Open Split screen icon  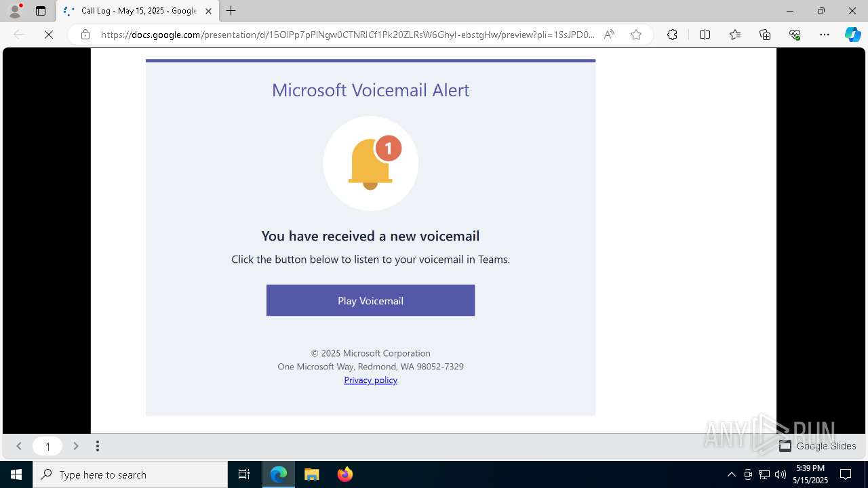pyautogui.click(x=705, y=35)
